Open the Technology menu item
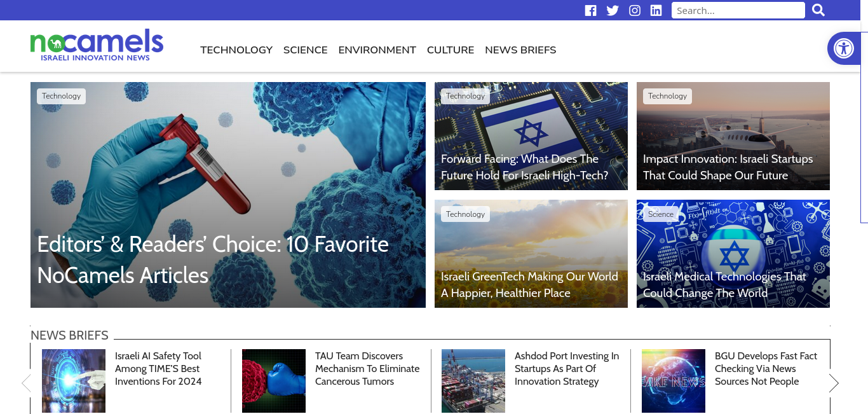The image size is (868, 414). point(236,50)
